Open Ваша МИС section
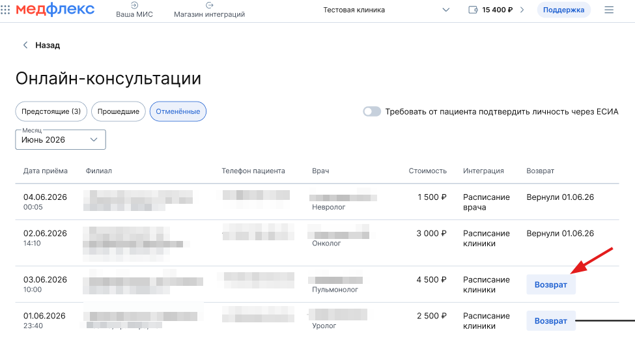635x364 pixels. 134,10
